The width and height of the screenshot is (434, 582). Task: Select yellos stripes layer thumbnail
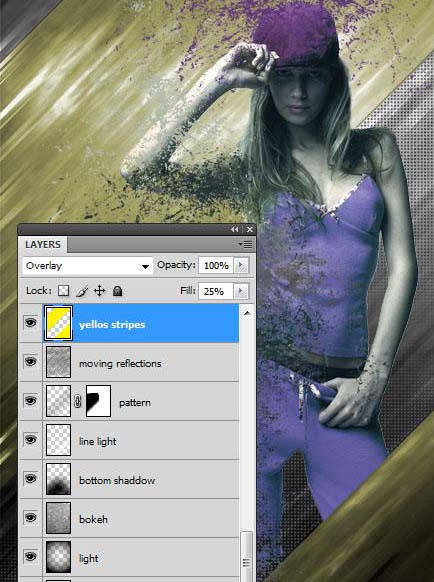point(58,323)
